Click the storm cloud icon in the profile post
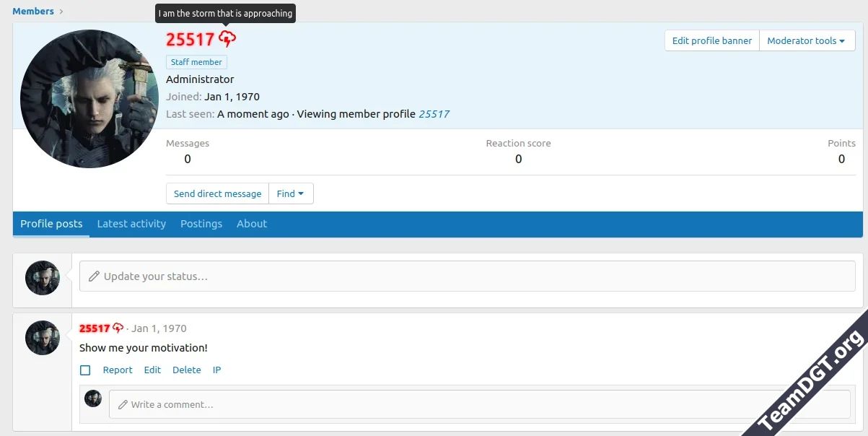The width and height of the screenshot is (868, 436). tap(118, 328)
